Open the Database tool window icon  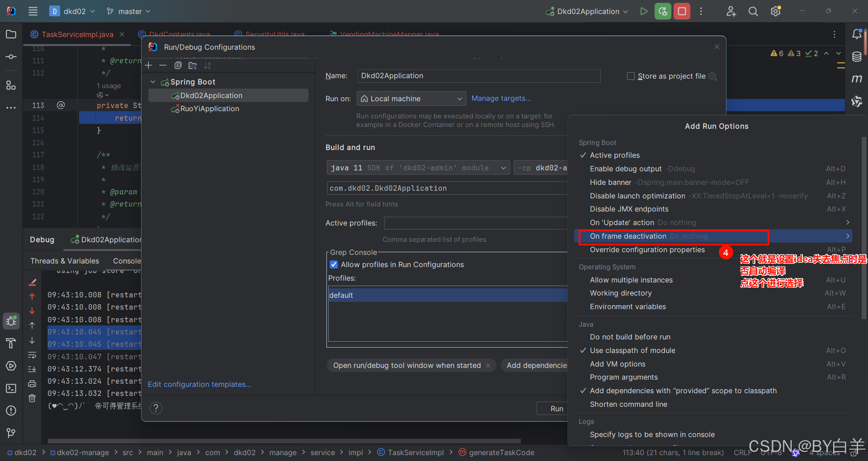pos(857,57)
